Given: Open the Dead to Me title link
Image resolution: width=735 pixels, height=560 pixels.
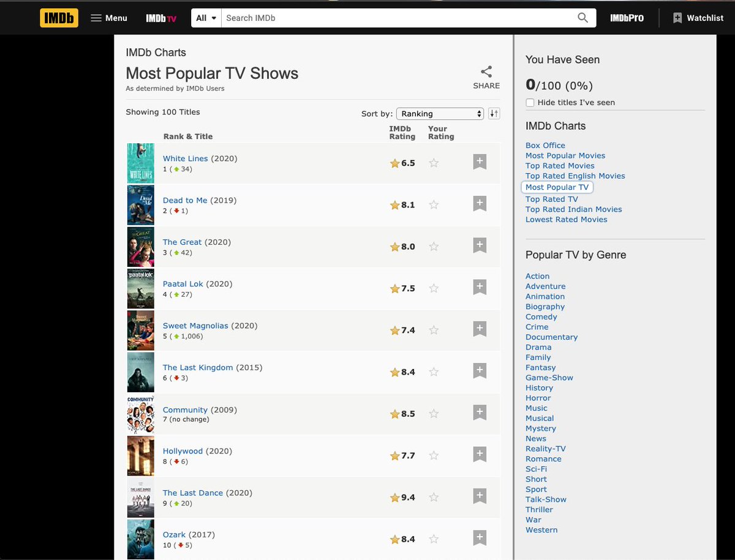Looking at the screenshot, I should [185, 200].
